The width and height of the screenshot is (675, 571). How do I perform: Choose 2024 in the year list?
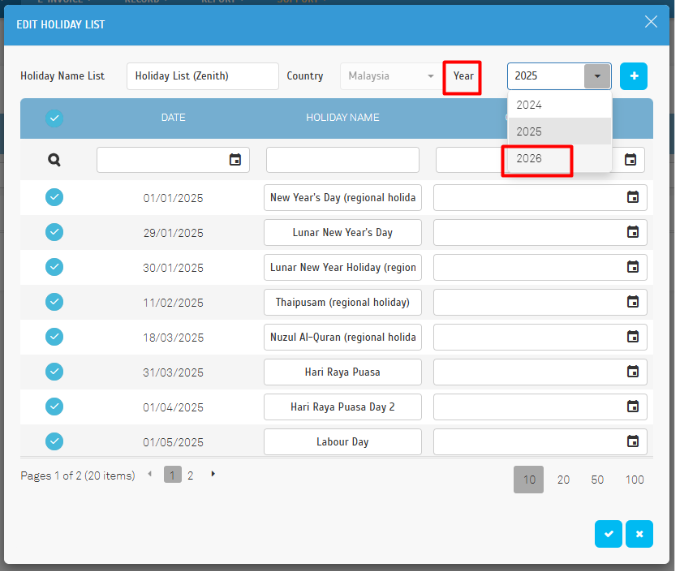(x=529, y=105)
